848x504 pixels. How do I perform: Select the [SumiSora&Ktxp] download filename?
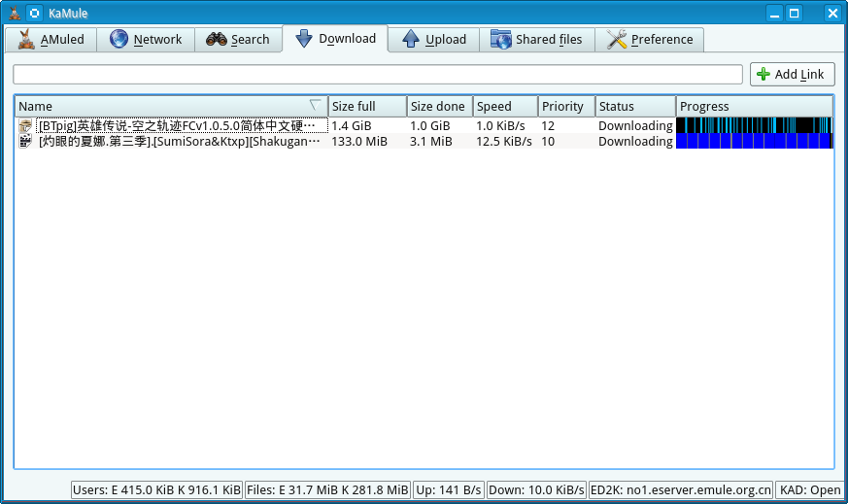point(180,141)
